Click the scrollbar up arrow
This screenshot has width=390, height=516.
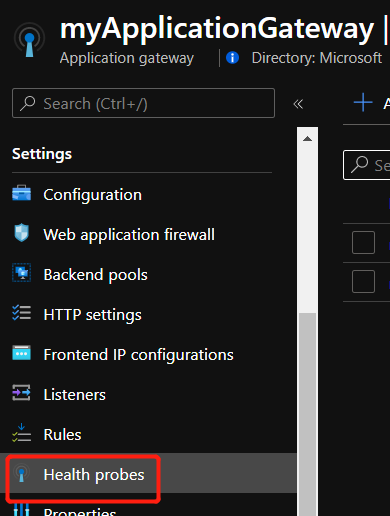pos(307,139)
